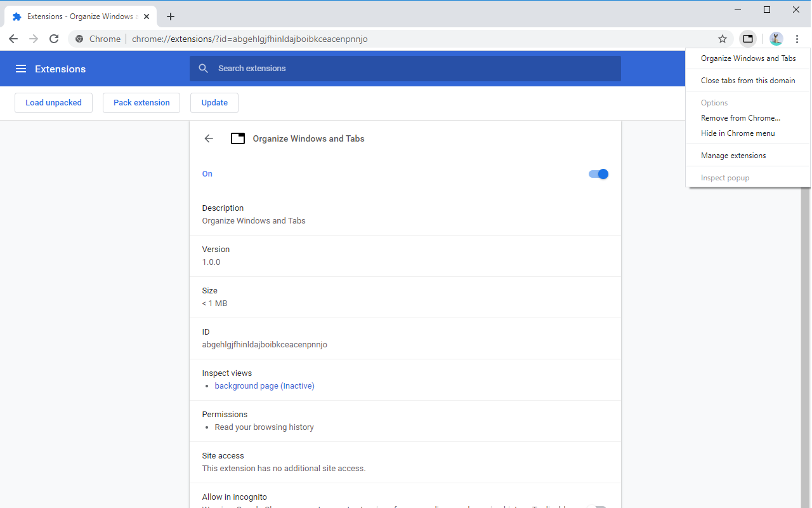Click the version number 1.0.0

211,262
